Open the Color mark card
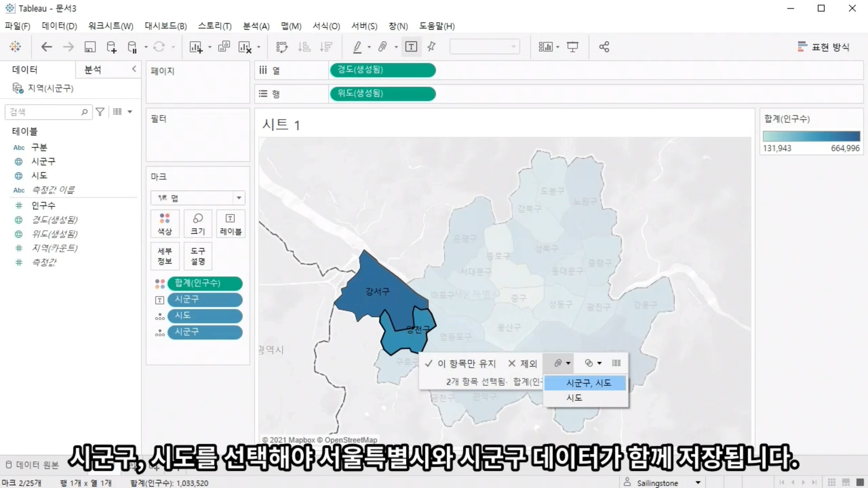The image size is (868, 488). click(x=165, y=224)
